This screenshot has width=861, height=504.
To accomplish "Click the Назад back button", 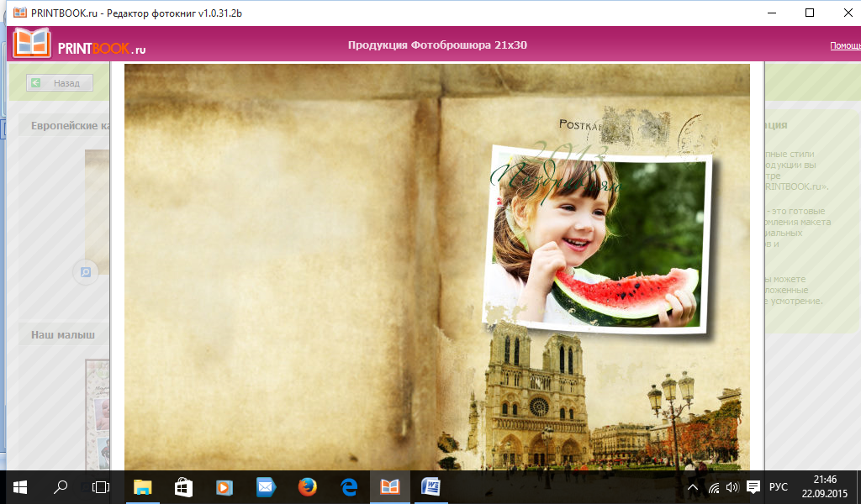I will (x=60, y=83).
